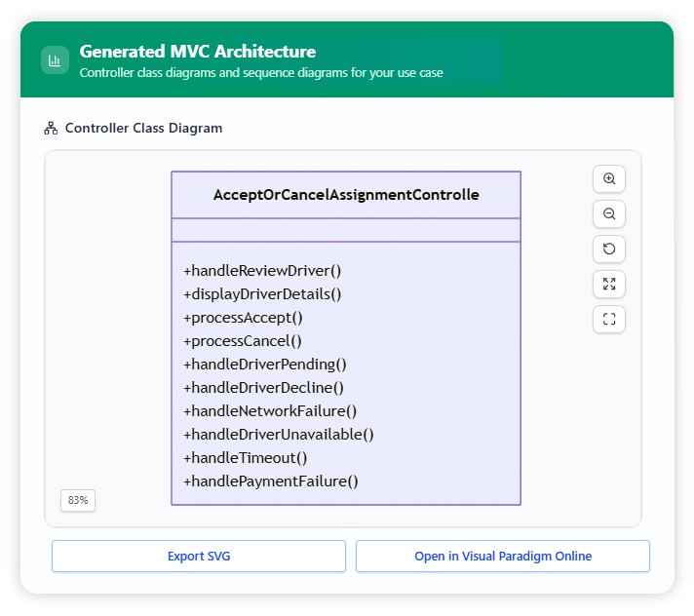Select the AcceptOrCancelAssignmentController class title
Image resolution: width=694 pixels, height=616 pixels.
pyautogui.click(x=346, y=195)
